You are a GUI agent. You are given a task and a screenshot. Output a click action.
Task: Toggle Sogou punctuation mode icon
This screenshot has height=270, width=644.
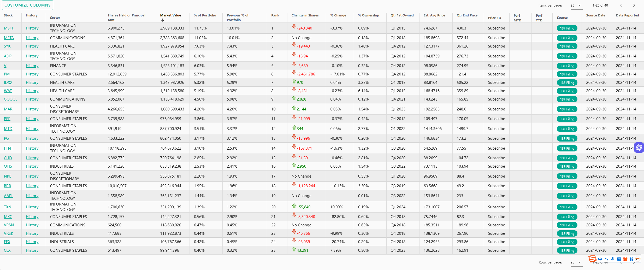606,259
